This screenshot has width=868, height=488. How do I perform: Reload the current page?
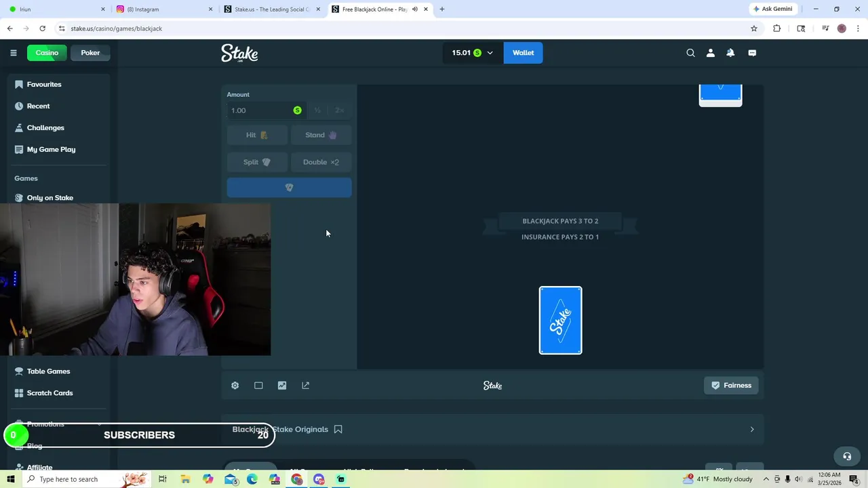[x=42, y=28]
